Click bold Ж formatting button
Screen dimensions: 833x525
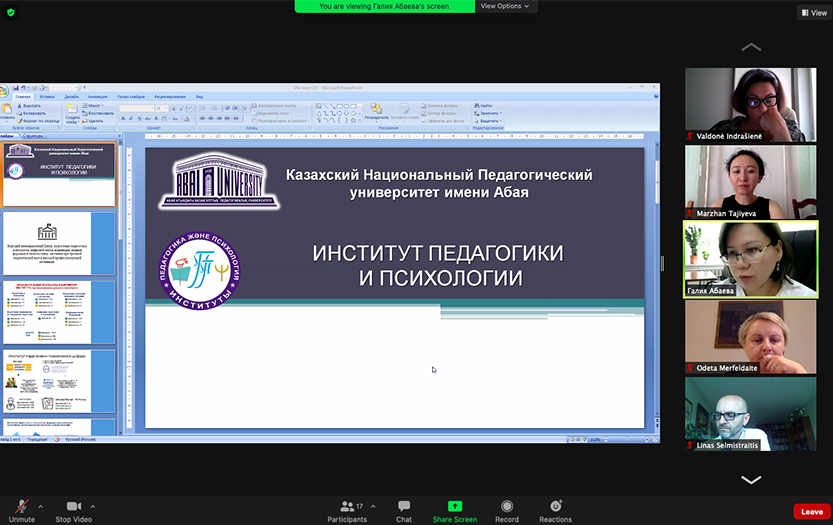pos(123,118)
